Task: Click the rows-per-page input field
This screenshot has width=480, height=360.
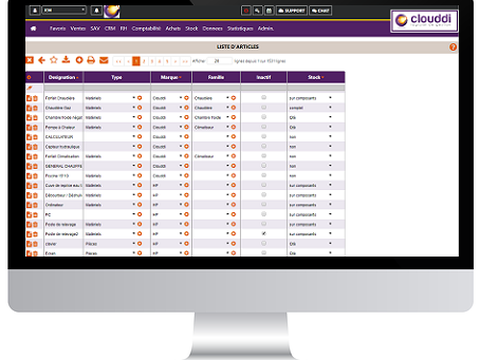Action: (x=219, y=61)
